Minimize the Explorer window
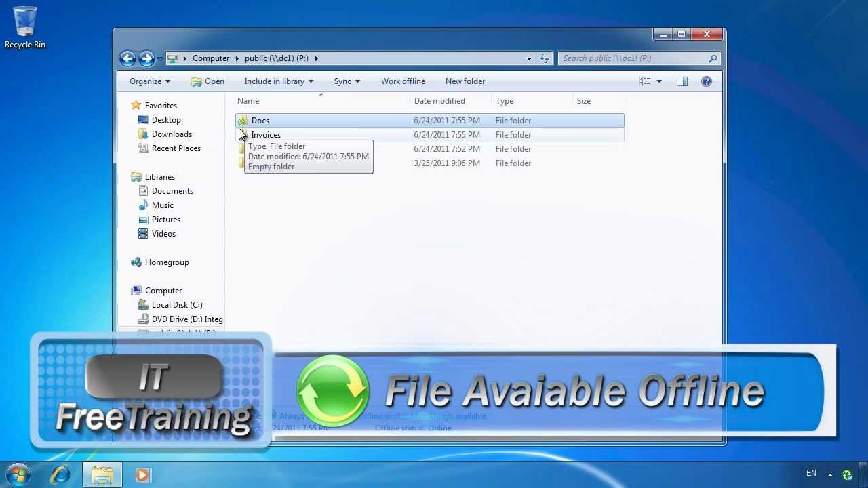This screenshot has width=868, height=488. (x=663, y=34)
